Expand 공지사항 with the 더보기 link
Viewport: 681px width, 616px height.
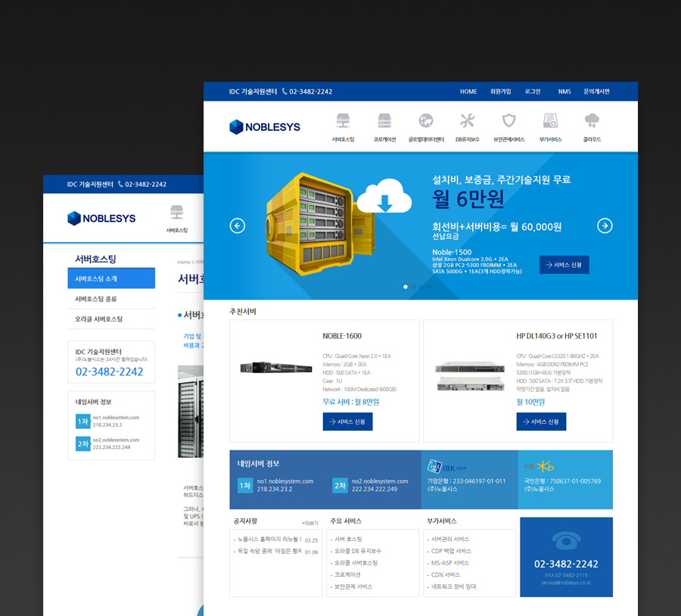[x=310, y=523]
